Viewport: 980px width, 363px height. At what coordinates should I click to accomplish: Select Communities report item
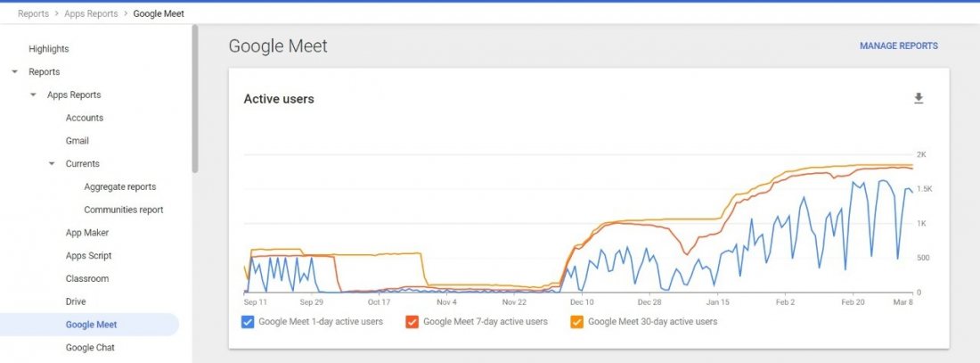pyautogui.click(x=123, y=210)
